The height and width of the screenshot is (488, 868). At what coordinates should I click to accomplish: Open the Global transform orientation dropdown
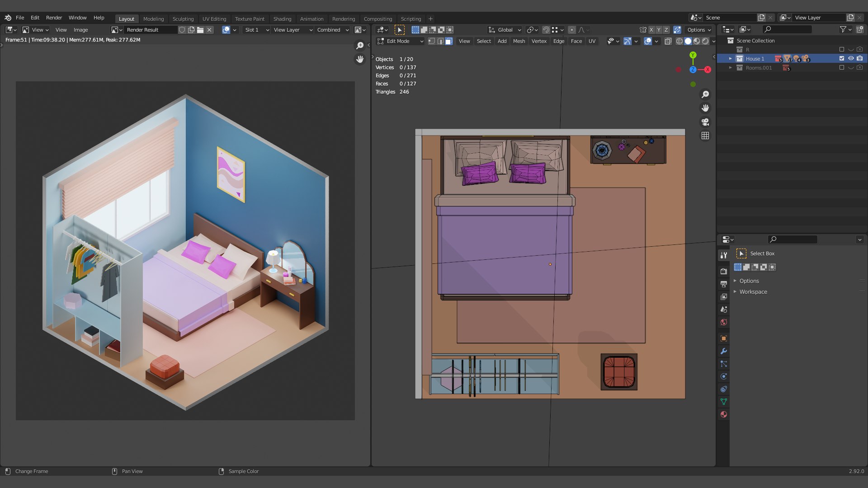click(x=505, y=30)
